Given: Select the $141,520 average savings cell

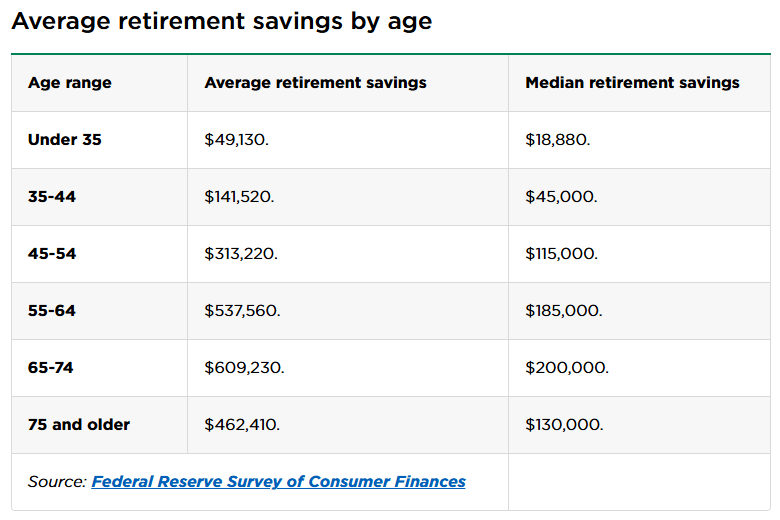Looking at the screenshot, I should pyautogui.click(x=239, y=197).
